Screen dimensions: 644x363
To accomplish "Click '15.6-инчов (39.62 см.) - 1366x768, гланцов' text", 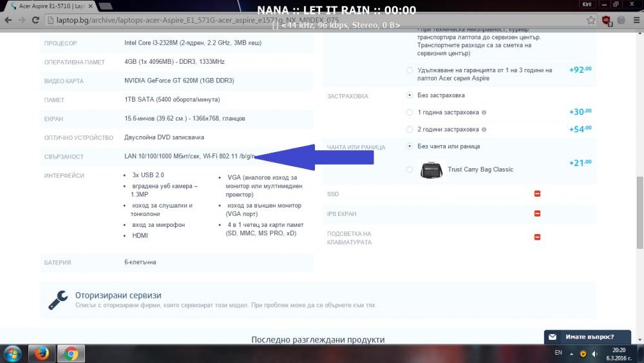I will coord(185,119).
